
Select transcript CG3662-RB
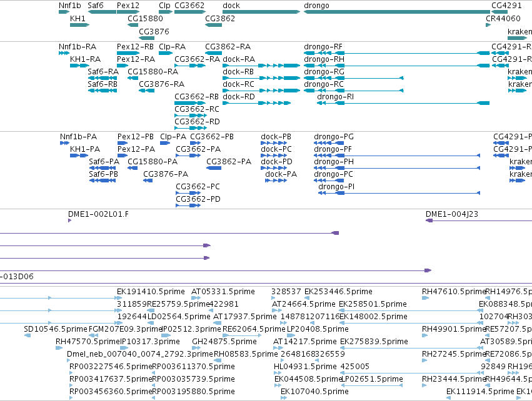point(190,103)
